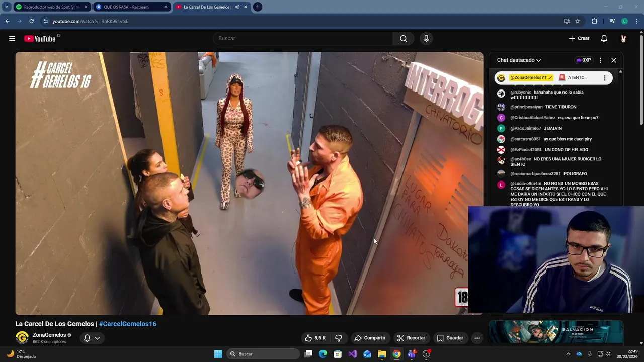Open a new browser tab
Screen dimensions: 644x362
[257, 7]
